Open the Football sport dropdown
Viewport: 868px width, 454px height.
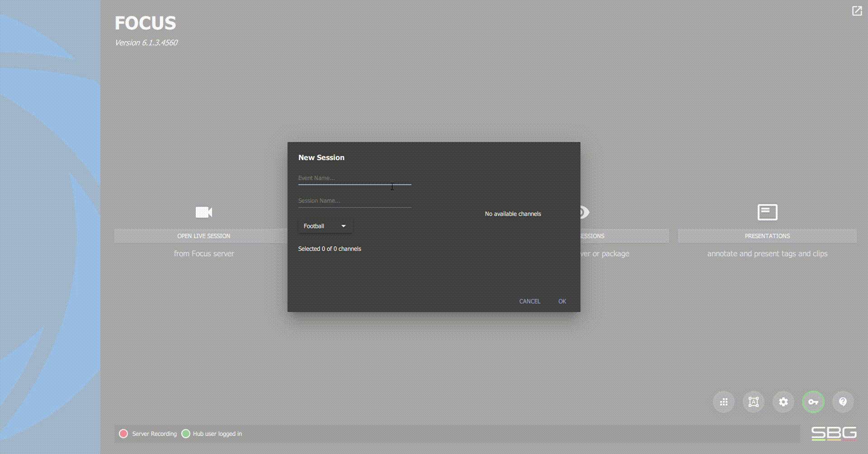pos(325,226)
